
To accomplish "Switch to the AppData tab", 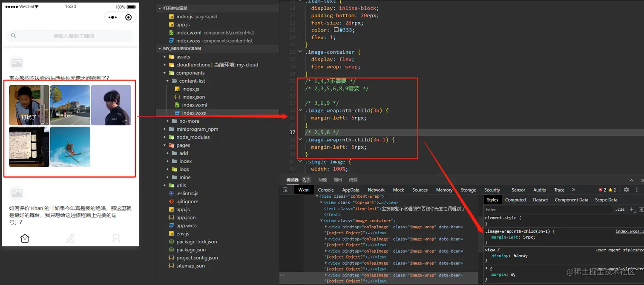I will coord(351,190).
